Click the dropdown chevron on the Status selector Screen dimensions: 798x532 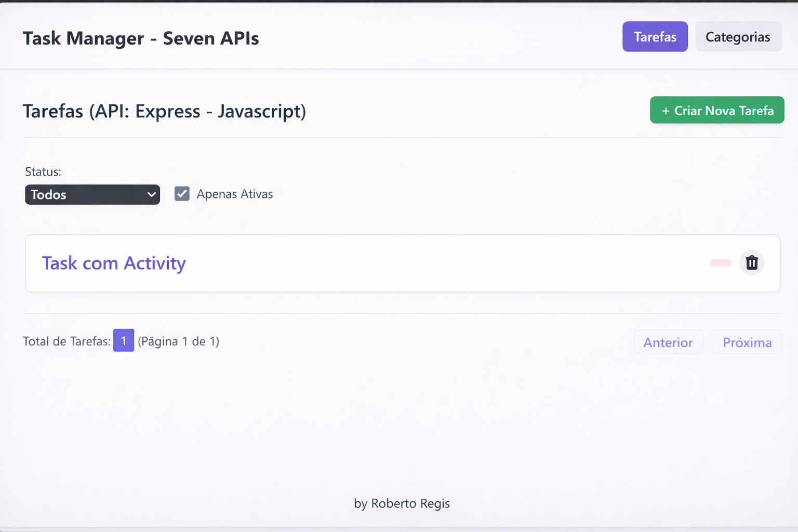[151, 194]
